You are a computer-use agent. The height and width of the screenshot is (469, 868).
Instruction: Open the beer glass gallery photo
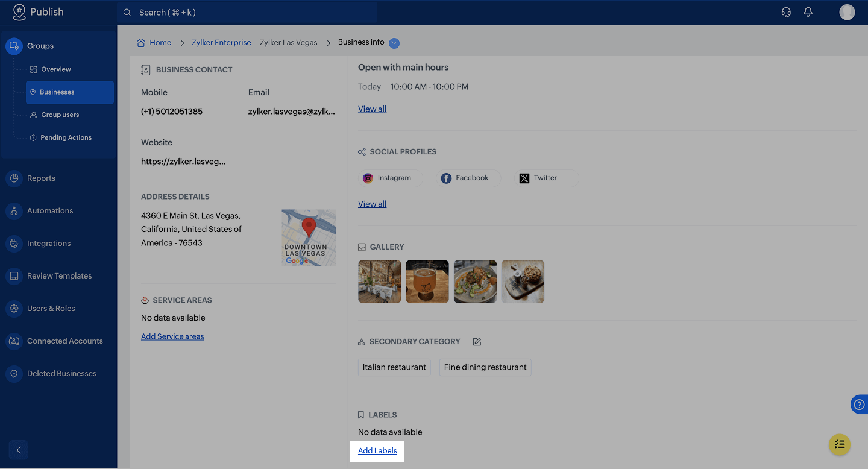coord(427,282)
